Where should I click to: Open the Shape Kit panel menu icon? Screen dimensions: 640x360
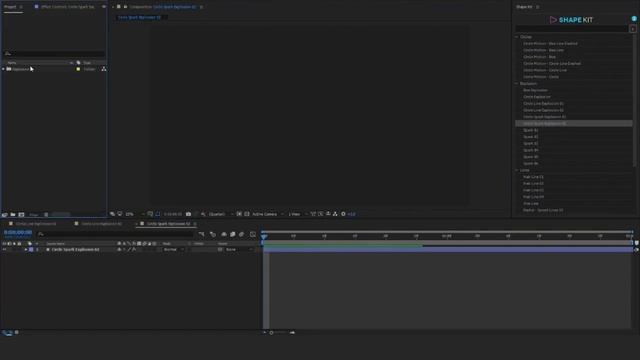538,7
